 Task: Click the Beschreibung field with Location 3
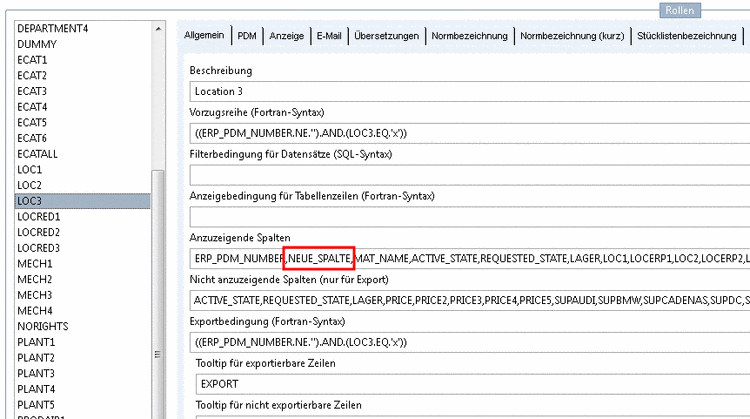470,92
